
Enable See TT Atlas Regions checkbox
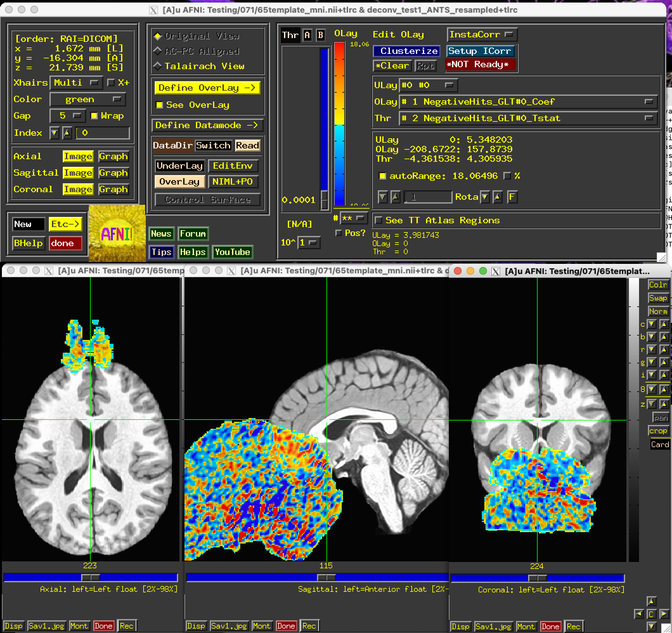click(x=379, y=220)
